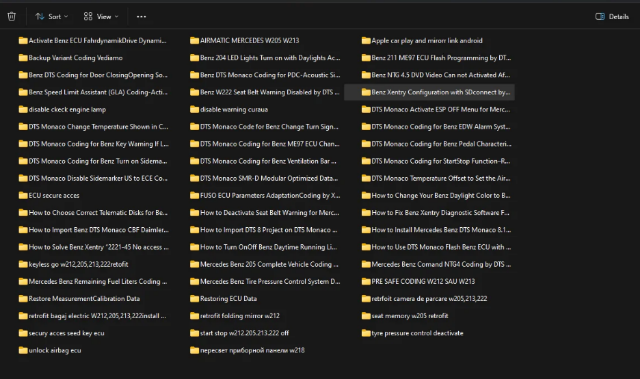Select Benz 211 ME97 ECU Flash Programming folder name

click(x=441, y=58)
